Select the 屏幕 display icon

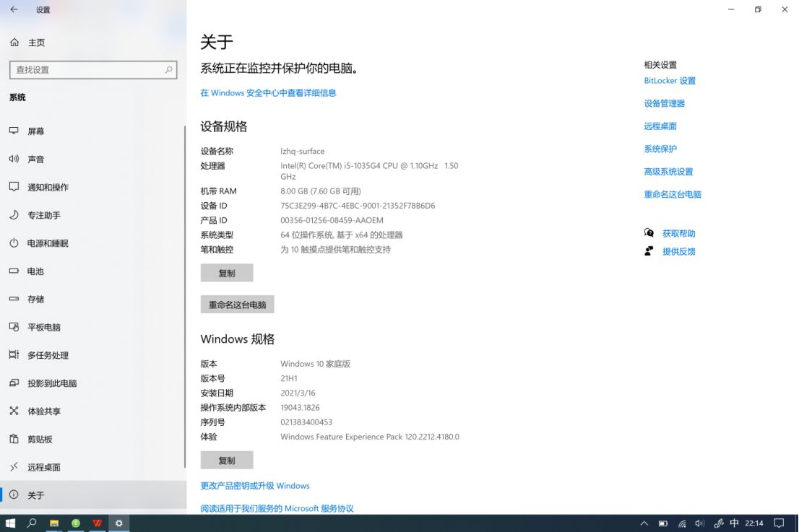[x=14, y=131]
